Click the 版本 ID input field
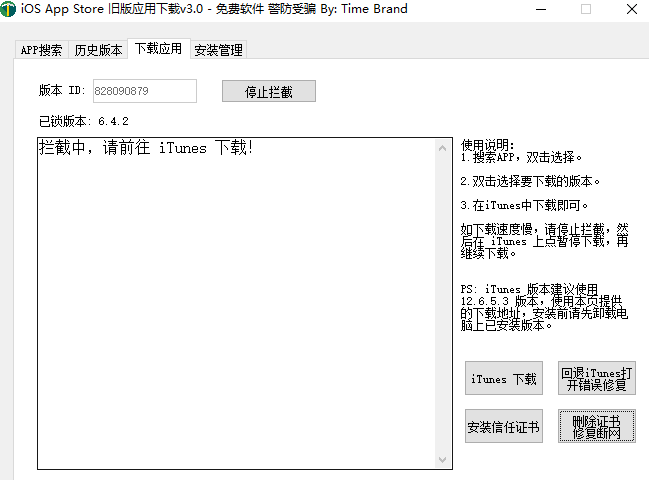This screenshot has height=480, width=649. pyautogui.click(x=145, y=91)
